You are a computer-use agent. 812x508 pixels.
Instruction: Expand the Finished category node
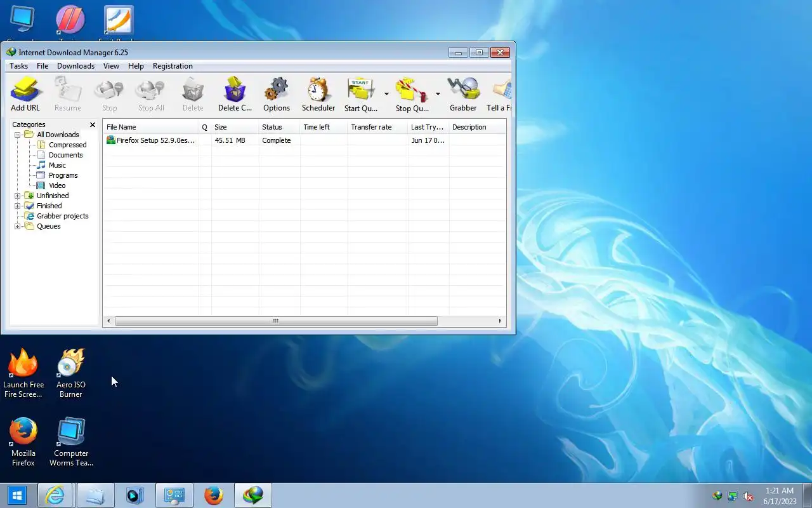tap(18, 206)
